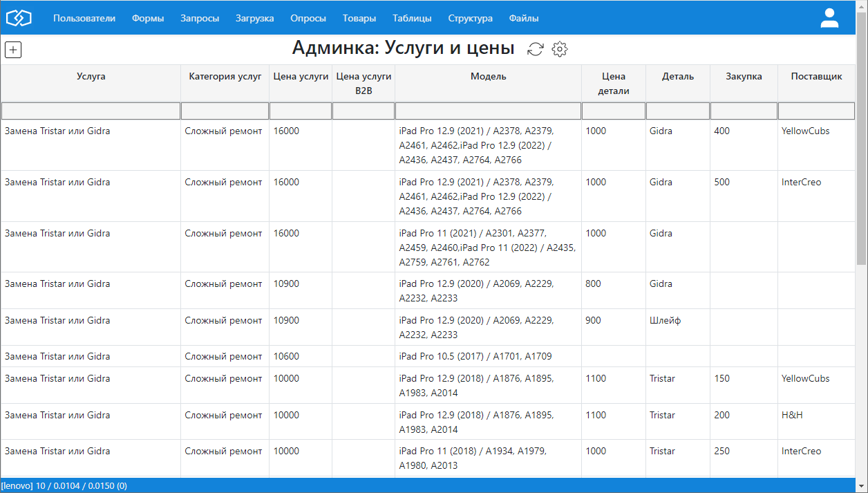This screenshot has height=493, width=868.
Task: Focus the Цена детали filter field
Action: [x=614, y=111]
